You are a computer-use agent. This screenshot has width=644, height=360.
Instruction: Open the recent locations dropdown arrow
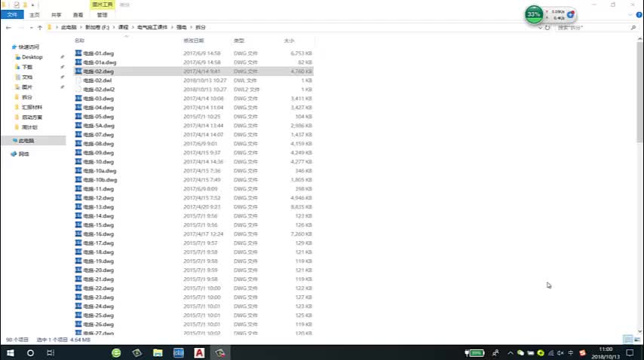(x=31, y=27)
